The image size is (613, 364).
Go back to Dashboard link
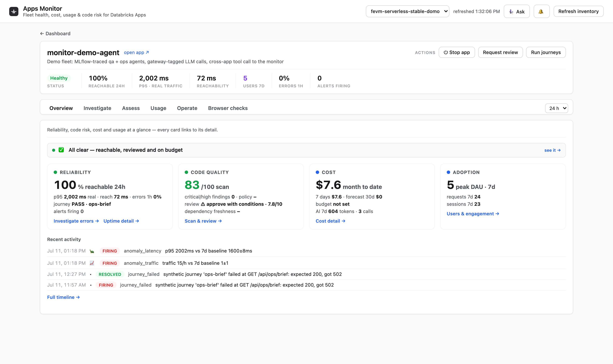(x=55, y=34)
